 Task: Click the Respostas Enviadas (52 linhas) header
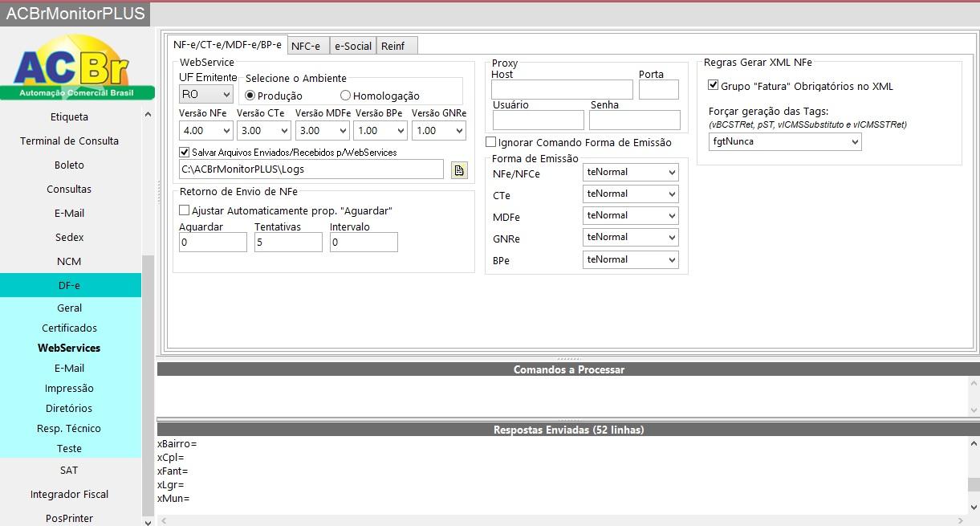coord(568,430)
